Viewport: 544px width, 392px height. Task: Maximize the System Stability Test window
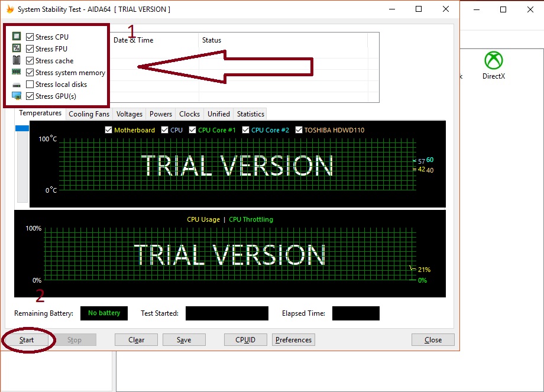[x=419, y=9]
